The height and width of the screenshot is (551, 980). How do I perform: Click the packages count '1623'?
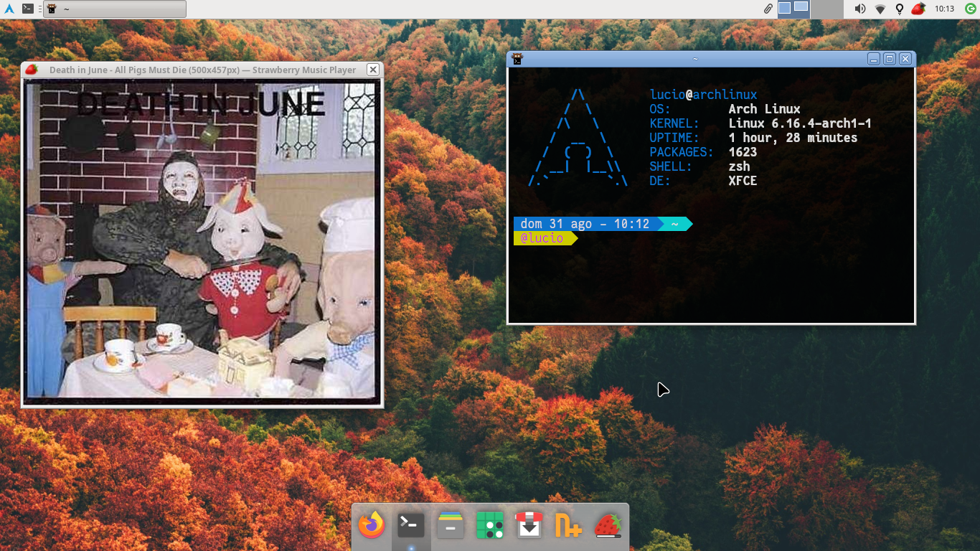click(x=743, y=152)
